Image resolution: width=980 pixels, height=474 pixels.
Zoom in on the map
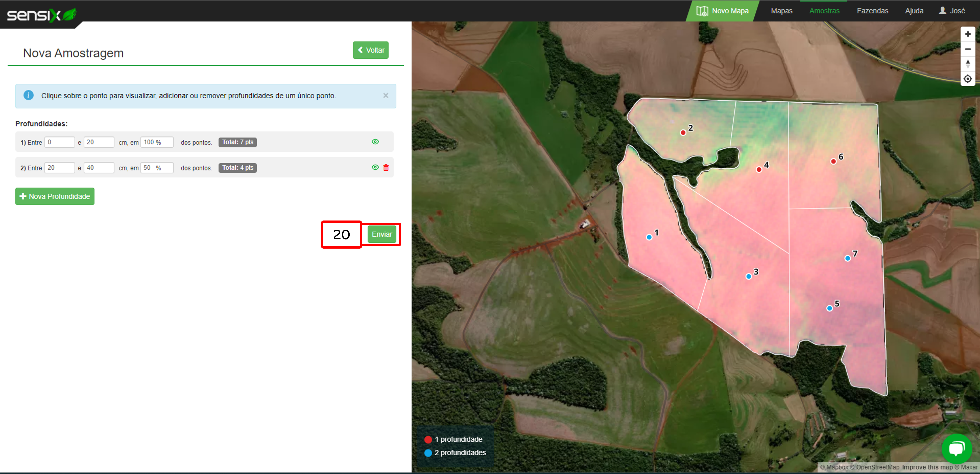[968, 34]
